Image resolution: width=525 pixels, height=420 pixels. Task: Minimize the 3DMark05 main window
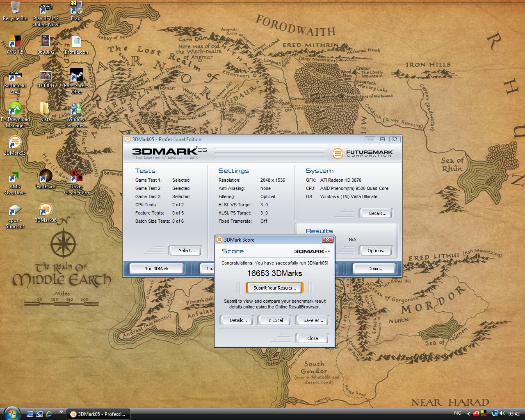click(370, 139)
